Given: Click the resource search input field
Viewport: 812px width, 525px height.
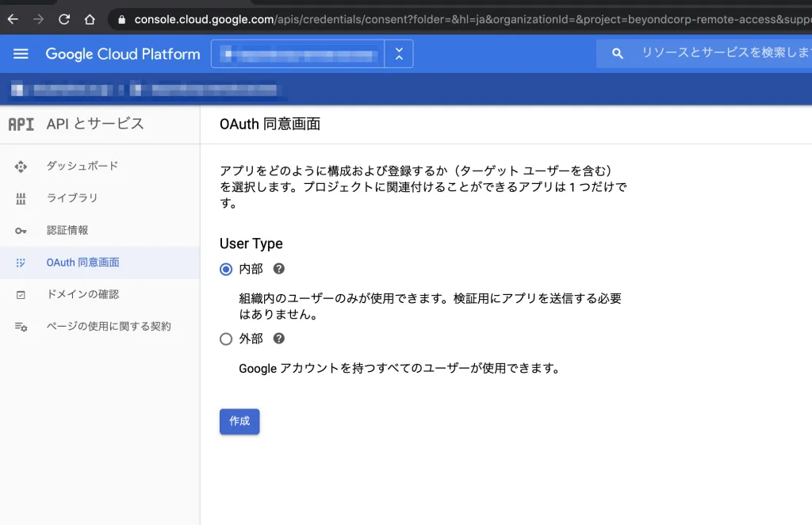Looking at the screenshot, I should [722, 54].
